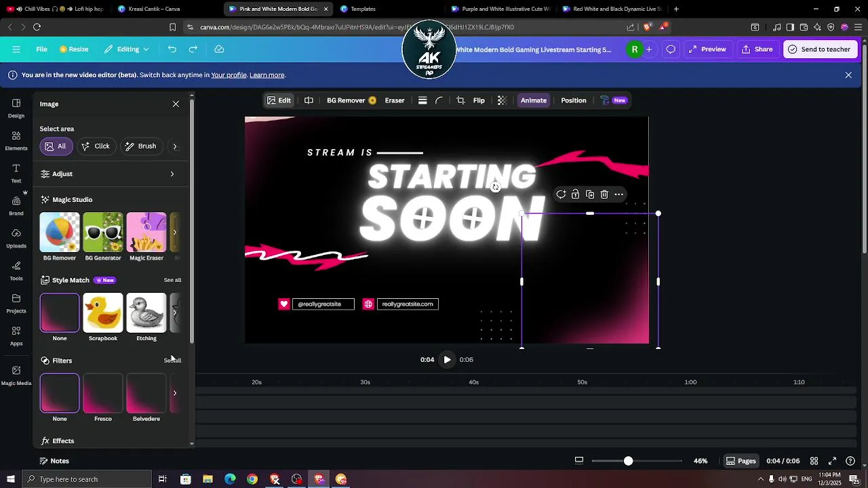
Task: Toggle the Pages view button
Action: click(741, 461)
